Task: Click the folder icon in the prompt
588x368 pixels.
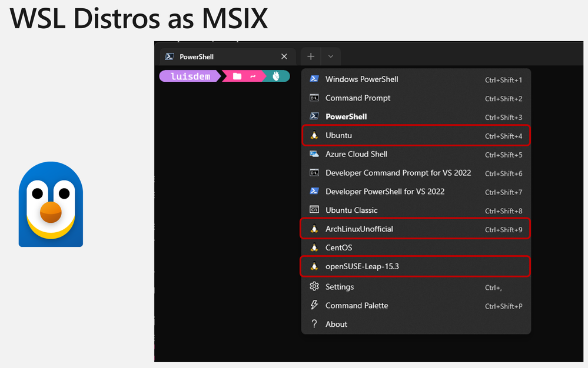Action: (x=237, y=76)
